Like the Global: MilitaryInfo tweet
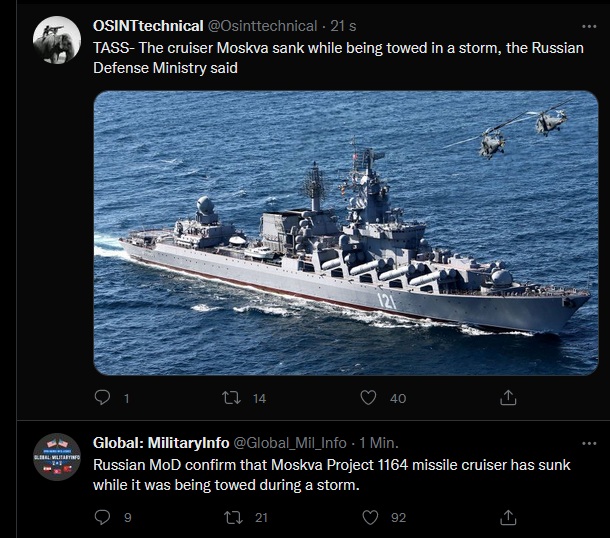The width and height of the screenshot is (610, 538). point(371,517)
